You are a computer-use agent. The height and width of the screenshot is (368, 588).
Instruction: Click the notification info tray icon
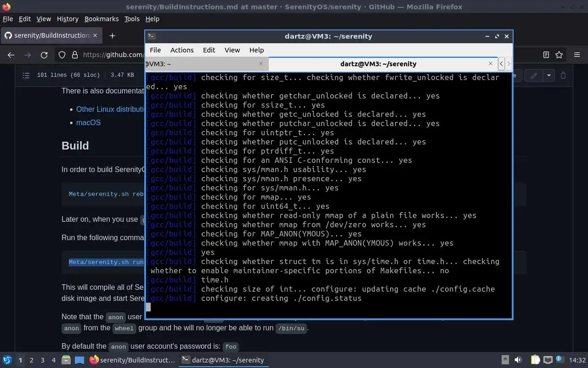point(560,359)
